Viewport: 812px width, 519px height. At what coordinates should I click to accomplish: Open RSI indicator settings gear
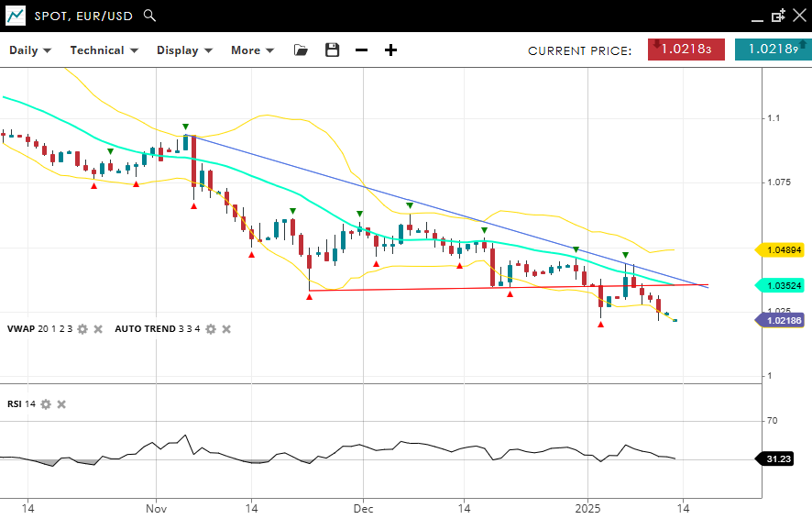point(46,404)
